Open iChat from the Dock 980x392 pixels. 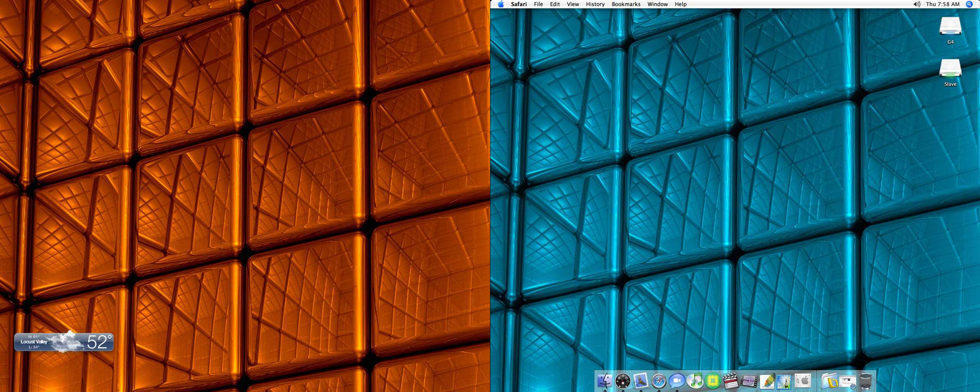pyautogui.click(x=677, y=381)
